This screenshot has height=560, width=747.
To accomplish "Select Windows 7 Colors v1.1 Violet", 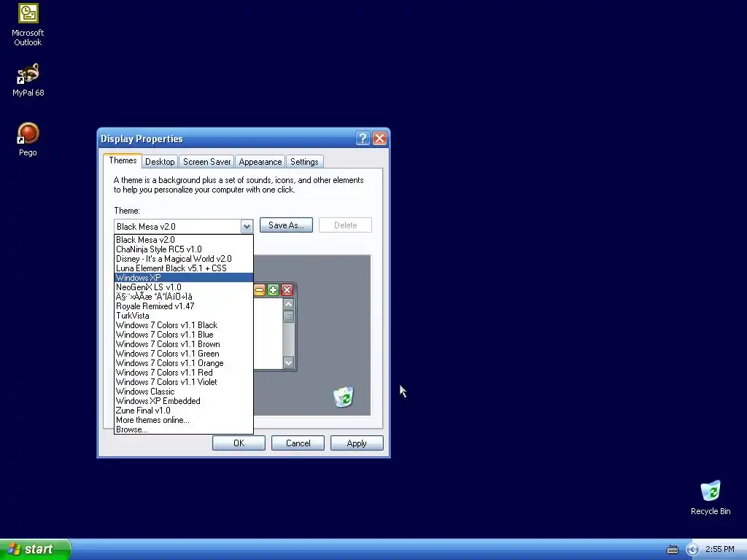I will (x=183, y=382).
